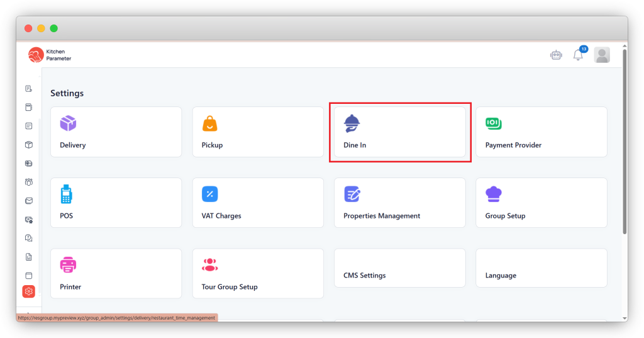Image resolution: width=644 pixels, height=338 pixels.
Task: Click the VAT Charges percent icon
Action: pos(210,194)
